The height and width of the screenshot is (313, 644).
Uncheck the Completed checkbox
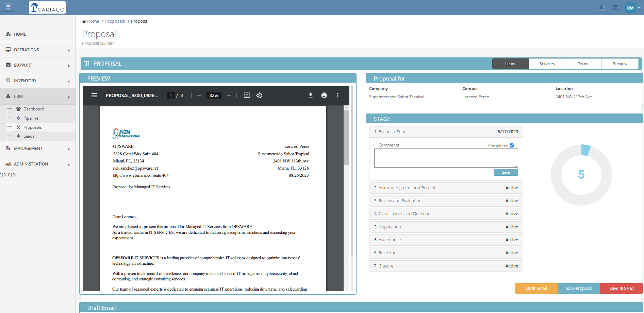point(511,145)
